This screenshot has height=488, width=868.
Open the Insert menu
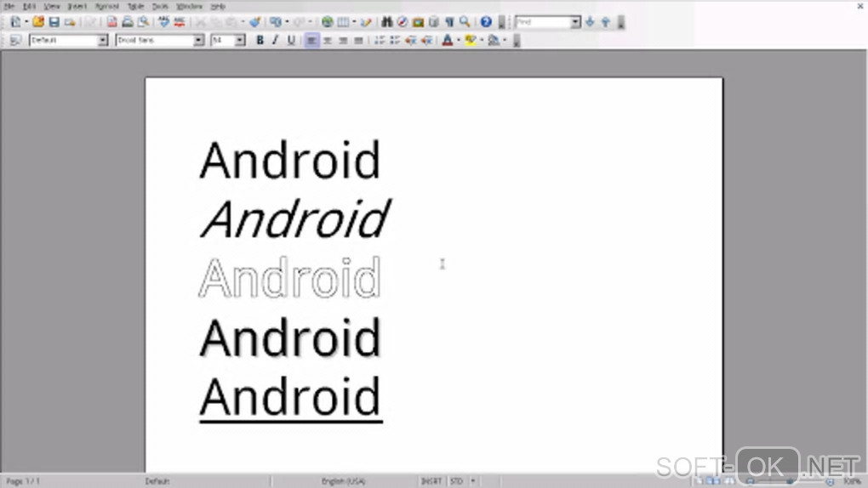tap(77, 7)
